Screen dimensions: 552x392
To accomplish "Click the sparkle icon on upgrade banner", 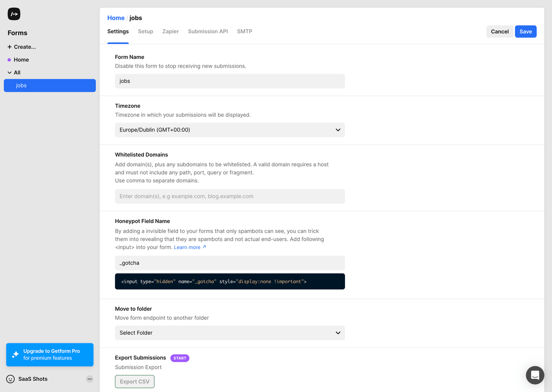I will (15, 354).
